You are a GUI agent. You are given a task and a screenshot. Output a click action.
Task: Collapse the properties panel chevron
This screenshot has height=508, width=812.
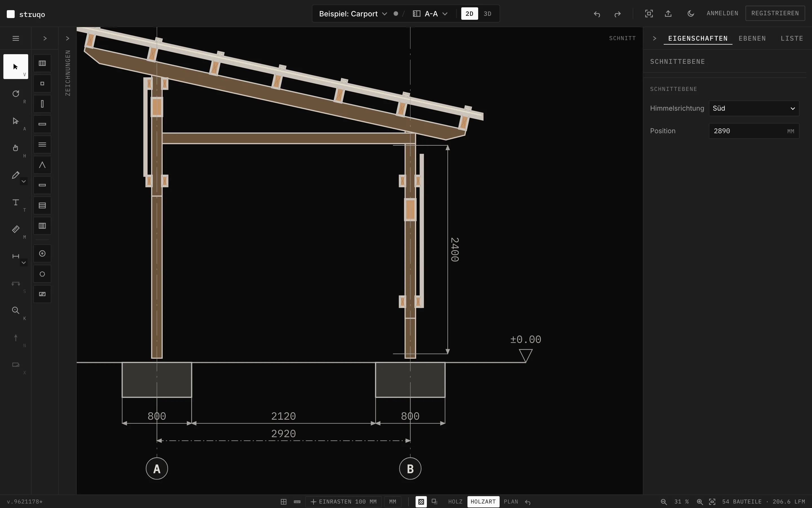click(654, 38)
